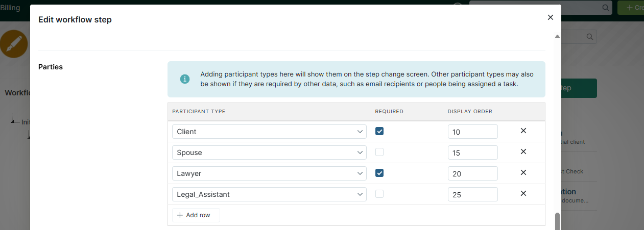
Task: Delete the Legal_Assistant row with X icon
Action: point(523,194)
